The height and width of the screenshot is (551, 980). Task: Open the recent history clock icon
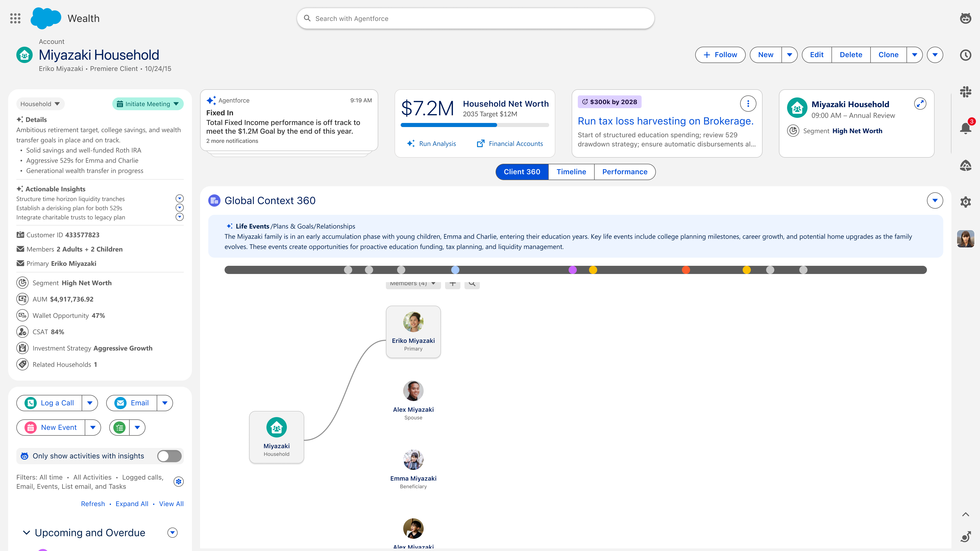pyautogui.click(x=965, y=55)
